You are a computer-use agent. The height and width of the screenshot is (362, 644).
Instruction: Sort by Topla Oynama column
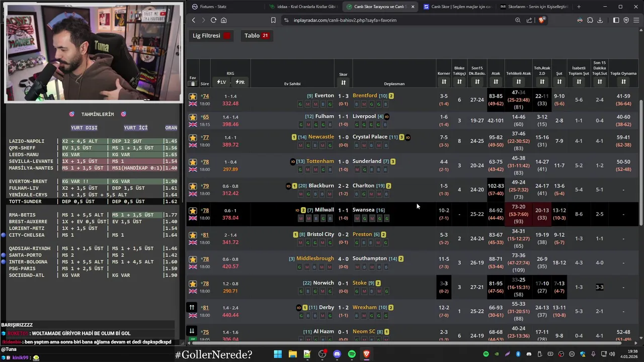coord(623,82)
